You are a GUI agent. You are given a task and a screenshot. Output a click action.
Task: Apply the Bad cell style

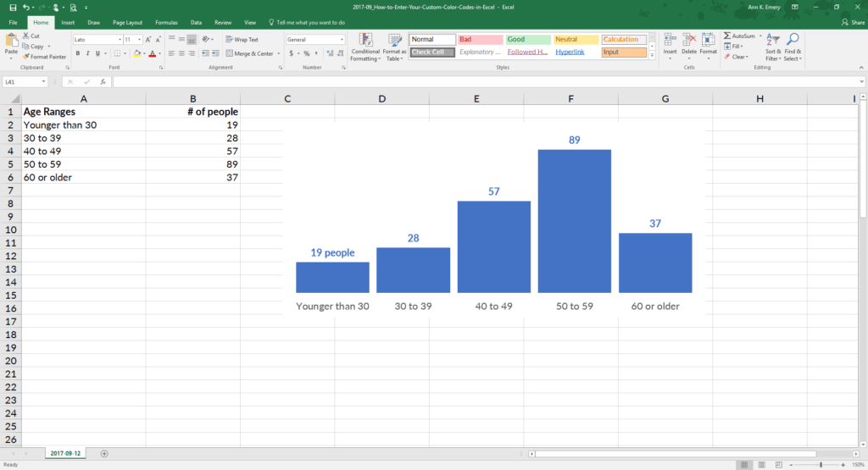(480, 39)
